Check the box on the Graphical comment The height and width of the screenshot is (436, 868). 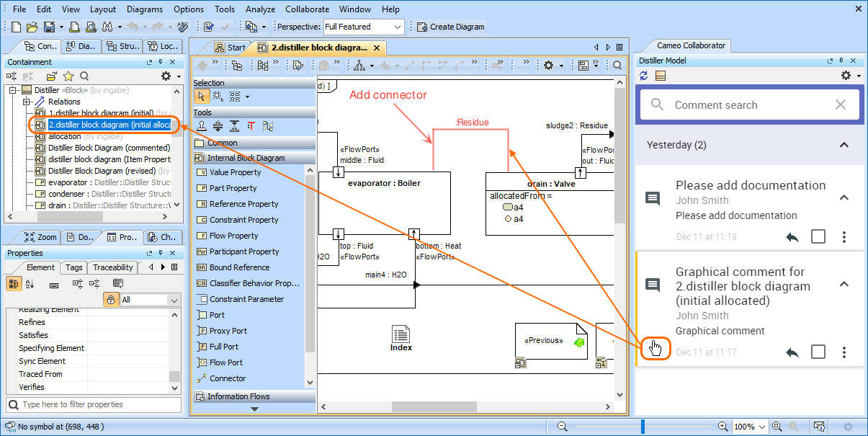click(x=818, y=352)
